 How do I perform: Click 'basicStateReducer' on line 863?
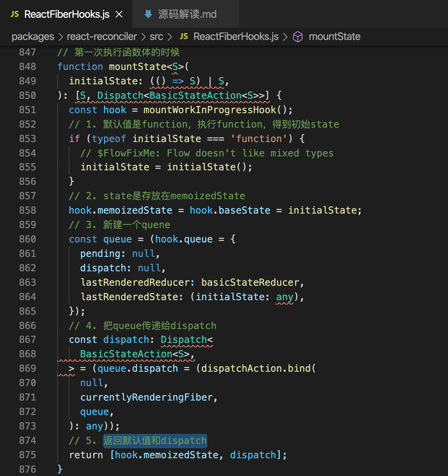click(250, 282)
